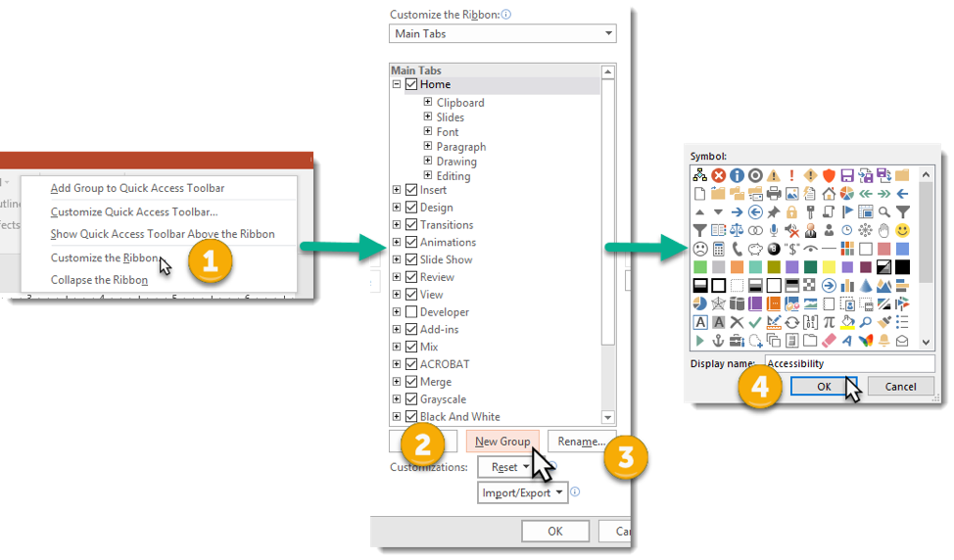This screenshot has width=954, height=560.
Task: Open the Main Tabs dropdown
Action: pyautogui.click(x=502, y=33)
